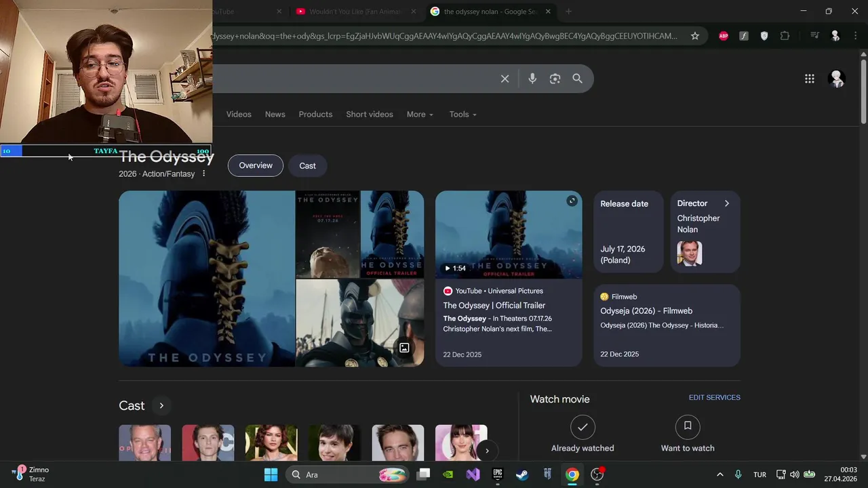Show more cast with the carousel arrow
868x488 pixels.
(486, 451)
